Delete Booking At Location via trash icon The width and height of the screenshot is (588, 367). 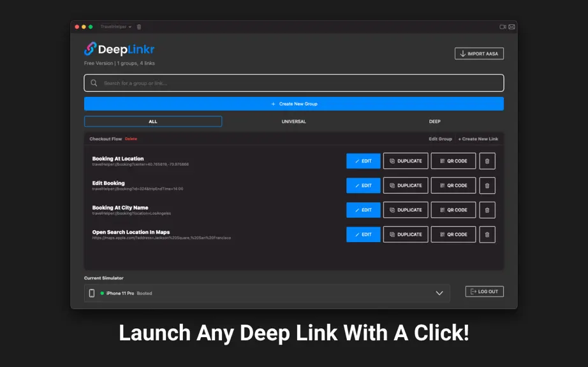(487, 161)
